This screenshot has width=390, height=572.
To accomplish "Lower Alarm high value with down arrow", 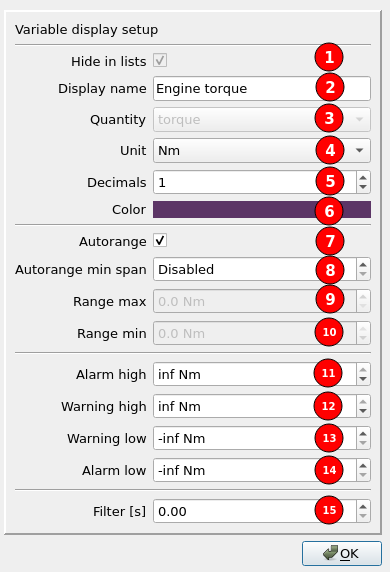I will coord(363,379).
